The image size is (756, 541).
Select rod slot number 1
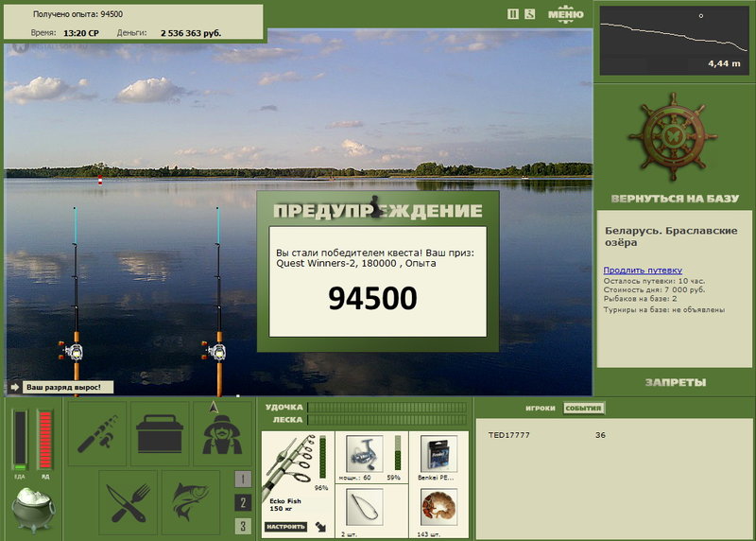[x=243, y=479]
